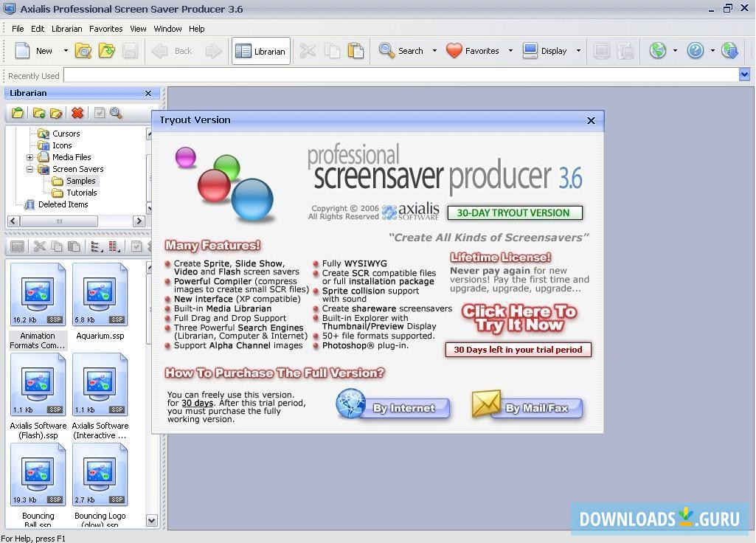
Task: Open the Help menu
Action: coord(197,29)
